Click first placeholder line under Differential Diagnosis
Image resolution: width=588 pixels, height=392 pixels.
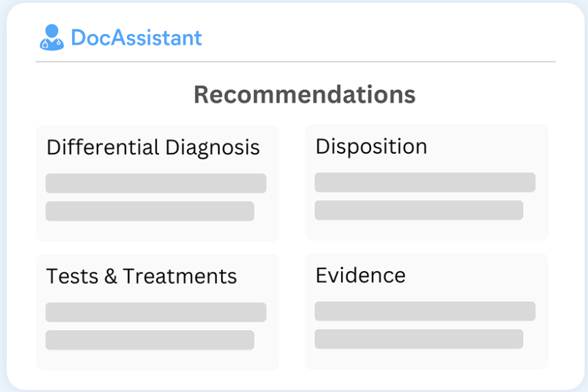click(x=156, y=184)
